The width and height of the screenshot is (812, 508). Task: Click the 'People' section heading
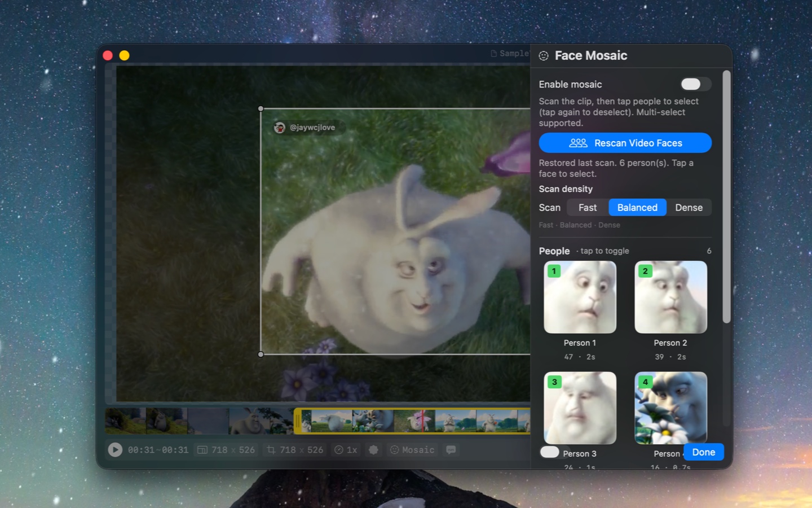[x=554, y=251]
